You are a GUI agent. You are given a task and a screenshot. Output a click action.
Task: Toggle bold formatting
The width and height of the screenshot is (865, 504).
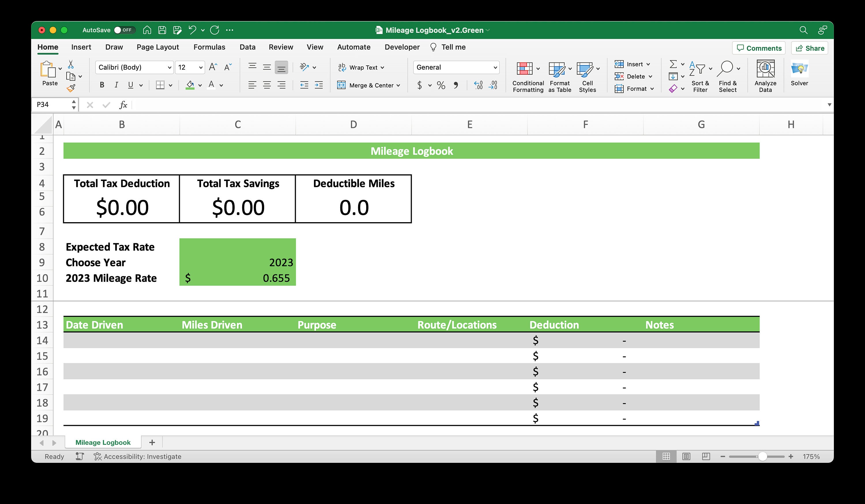pyautogui.click(x=101, y=85)
